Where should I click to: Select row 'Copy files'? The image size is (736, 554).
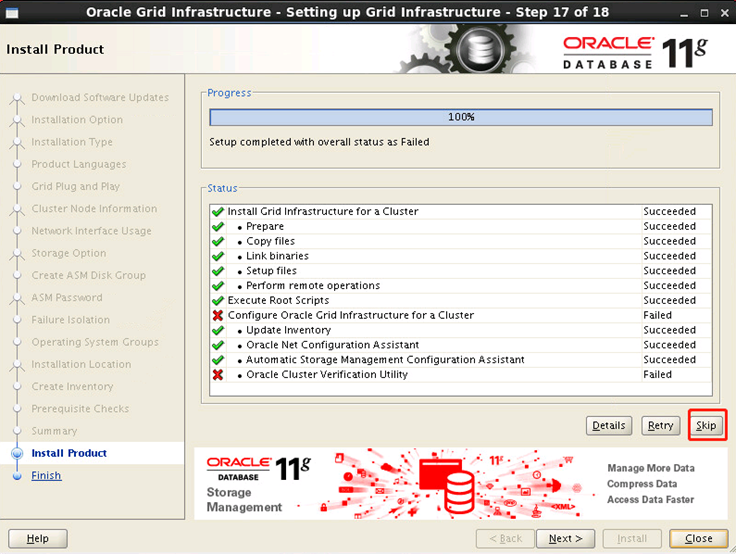pyautogui.click(x=461, y=241)
